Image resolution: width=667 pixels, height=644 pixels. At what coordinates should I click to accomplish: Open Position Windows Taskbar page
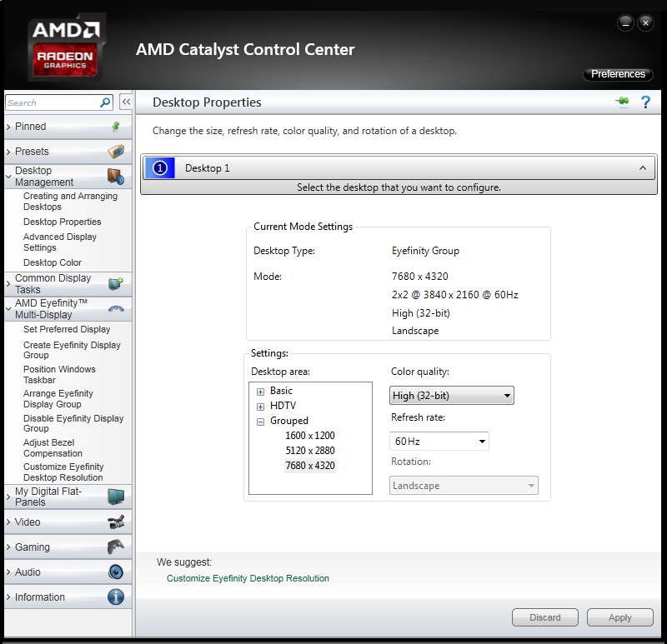point(59,375)
